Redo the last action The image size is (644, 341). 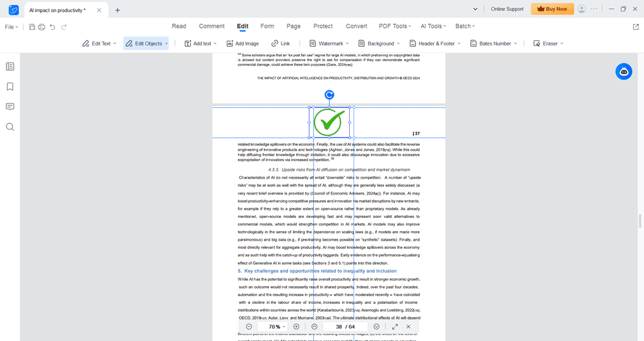click(x=64, y=27)
